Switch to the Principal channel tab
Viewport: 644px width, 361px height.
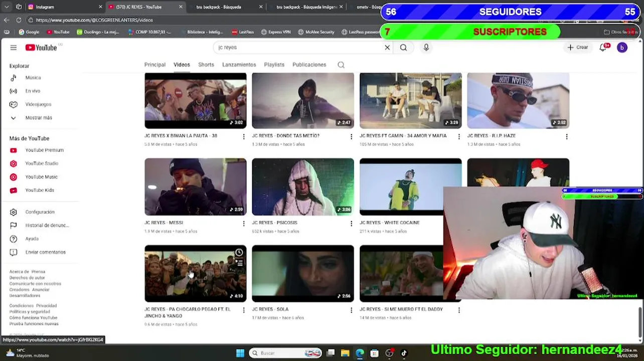pyautogui.click(x=155, y=65)
